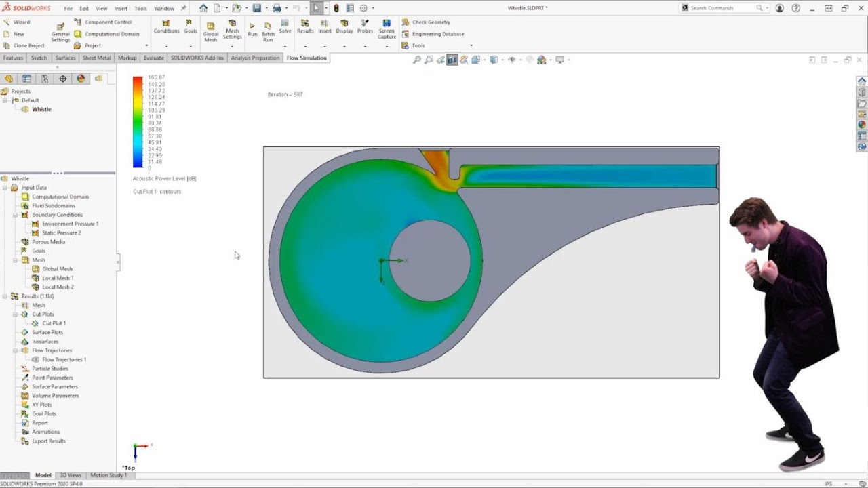The image size is (868, 488).
Task: Click the Save icon in title bar
Action: 257,8
